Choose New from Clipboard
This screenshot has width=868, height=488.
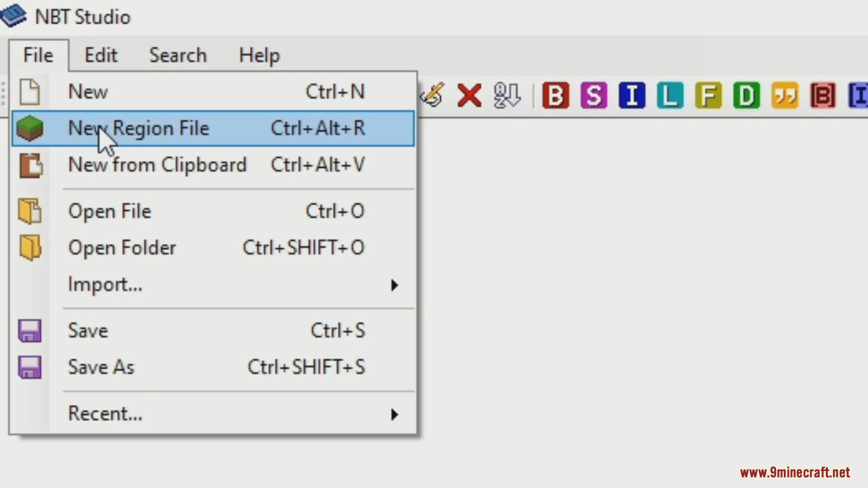coord(212,165)
